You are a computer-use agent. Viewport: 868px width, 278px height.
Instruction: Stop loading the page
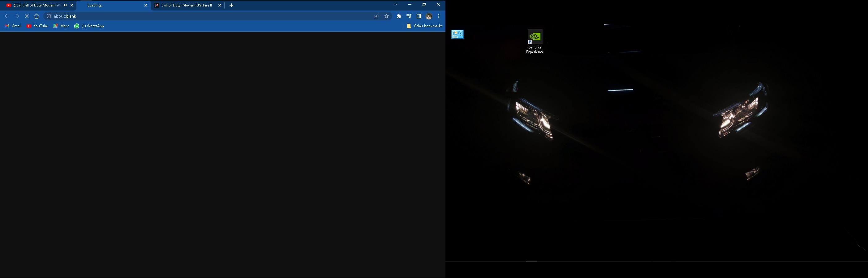(27, 16)
